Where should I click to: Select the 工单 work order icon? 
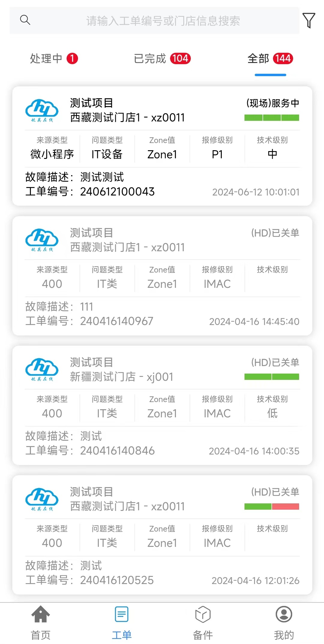121,614
